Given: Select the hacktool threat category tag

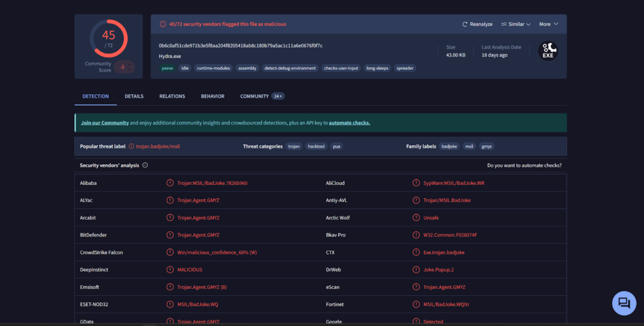Looking at the screenshot, I should (x=316, y=147).
